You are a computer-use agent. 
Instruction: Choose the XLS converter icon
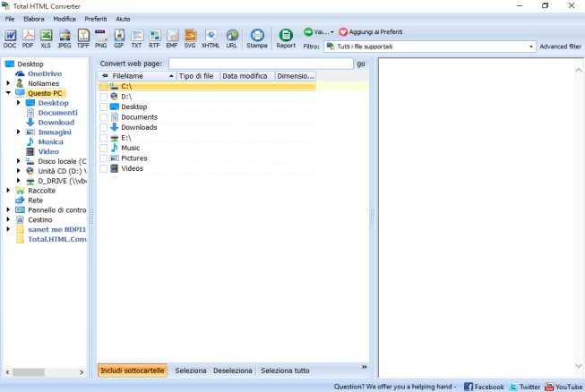coord(46,37)
